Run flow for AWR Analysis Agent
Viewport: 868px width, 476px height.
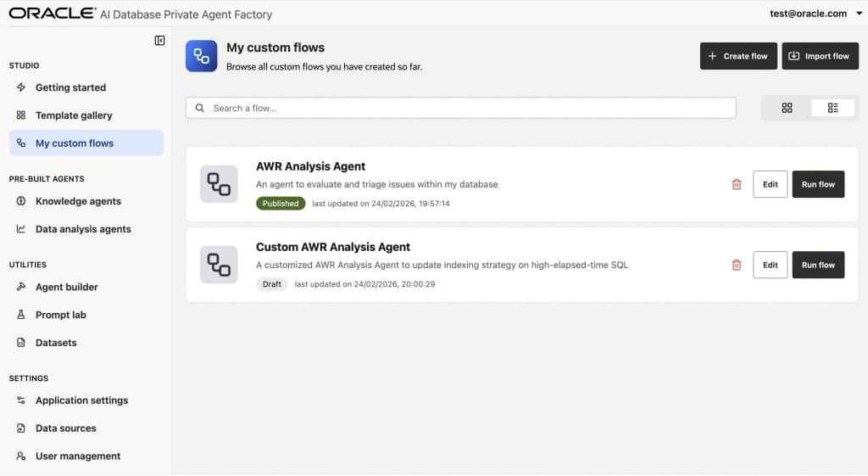818,184
